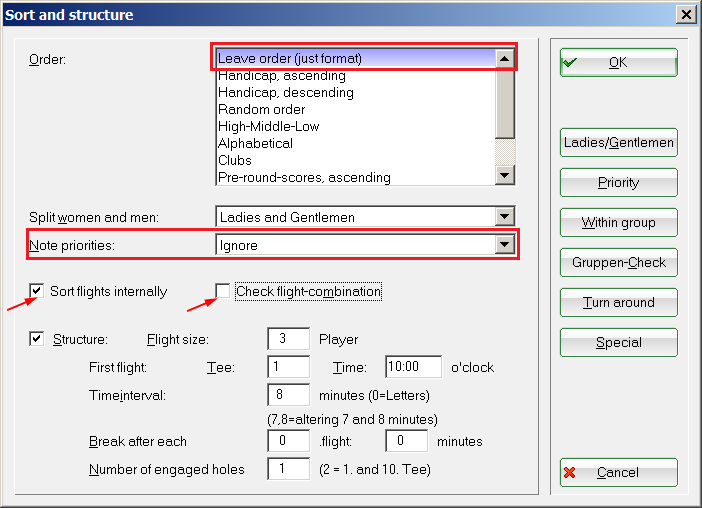The width and height of the screenshot is (702, 508).
Task: Confirm the dialog with the OK button
Action: point(618,62)
